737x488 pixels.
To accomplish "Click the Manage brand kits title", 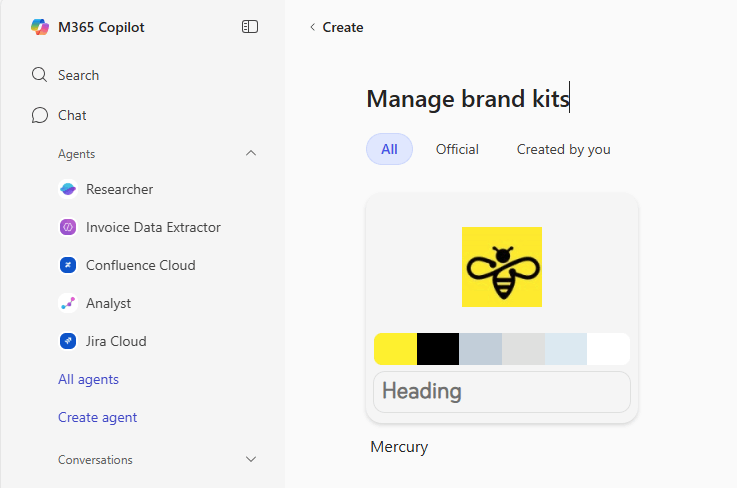I will click(468, 99).
